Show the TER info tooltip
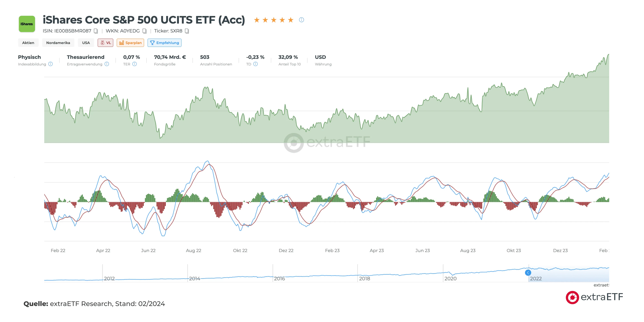Screen dimensions: 644x322 [134, 64]
